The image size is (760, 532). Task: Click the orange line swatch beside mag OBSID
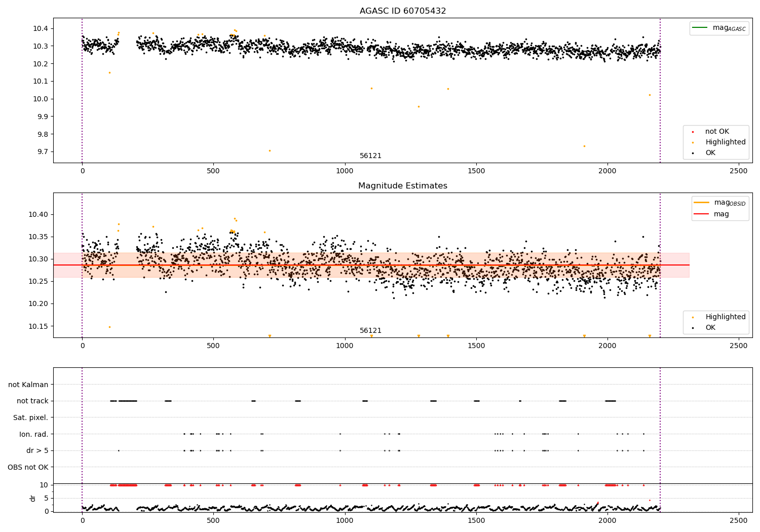tap(702, 203)
